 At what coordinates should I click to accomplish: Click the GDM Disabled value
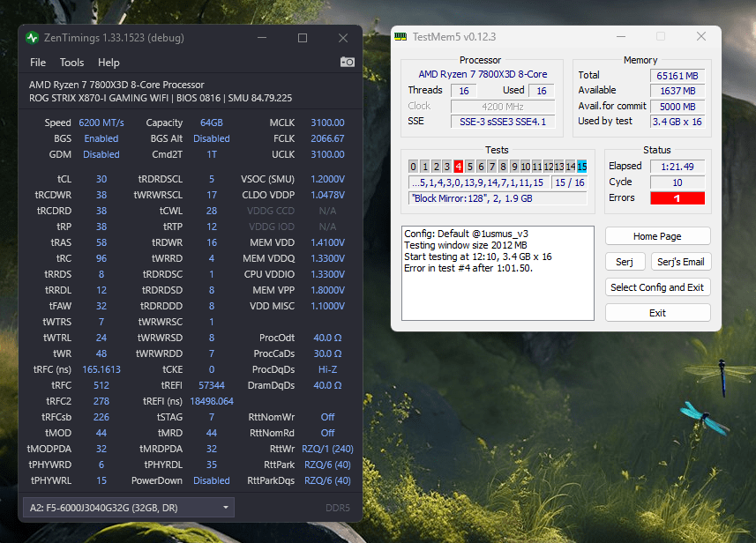pos(101,154)
